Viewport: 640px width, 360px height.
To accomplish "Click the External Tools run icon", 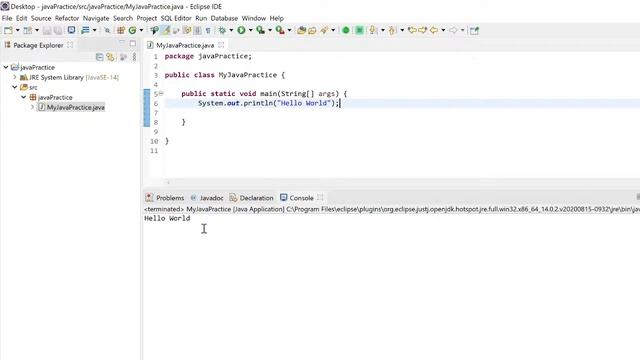I will point(280,30).
